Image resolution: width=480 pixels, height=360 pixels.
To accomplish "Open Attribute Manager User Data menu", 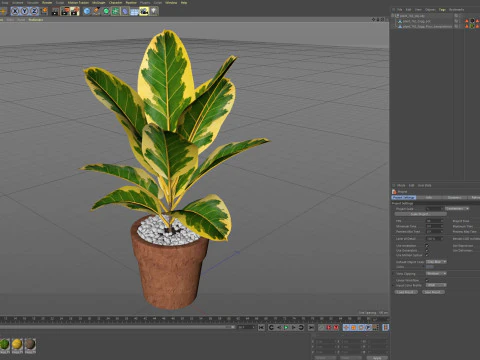I will (x=424, y=185).
